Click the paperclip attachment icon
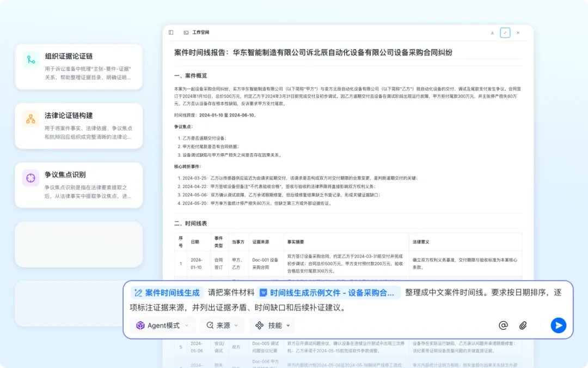The height and width of the screenshot is (368, 588). (x=523, y=325)
